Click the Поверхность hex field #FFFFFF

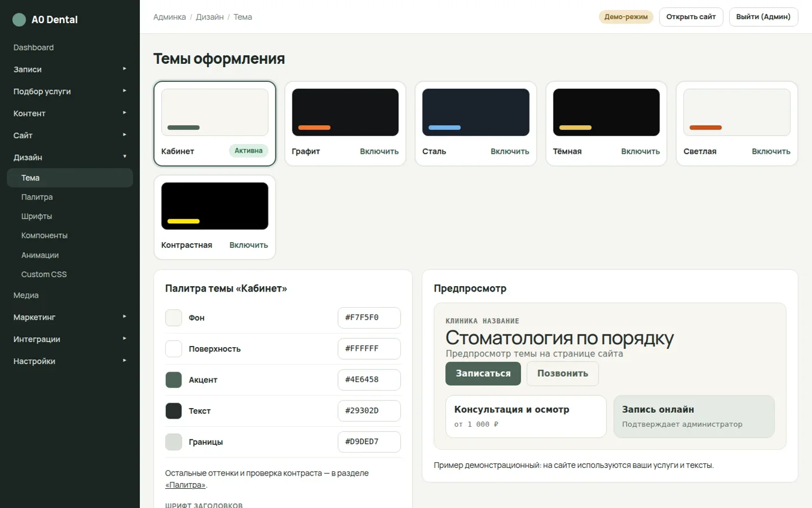[369, 349]
